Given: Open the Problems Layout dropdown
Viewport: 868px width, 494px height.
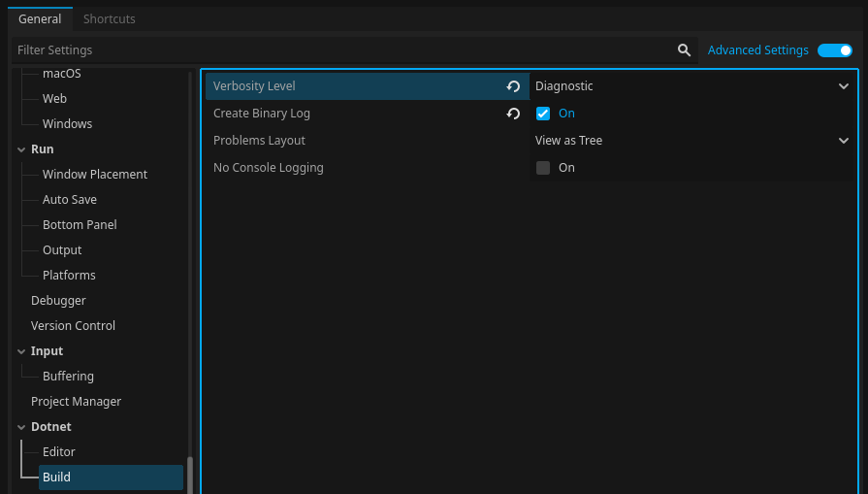Looking at the screenshot, I should pos(692,141).
